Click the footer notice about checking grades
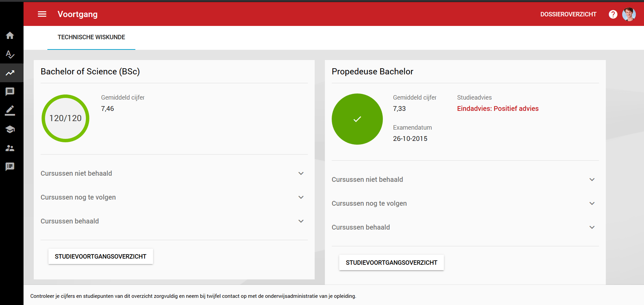Viewport: 644px width, 305px height. point(193,296)
